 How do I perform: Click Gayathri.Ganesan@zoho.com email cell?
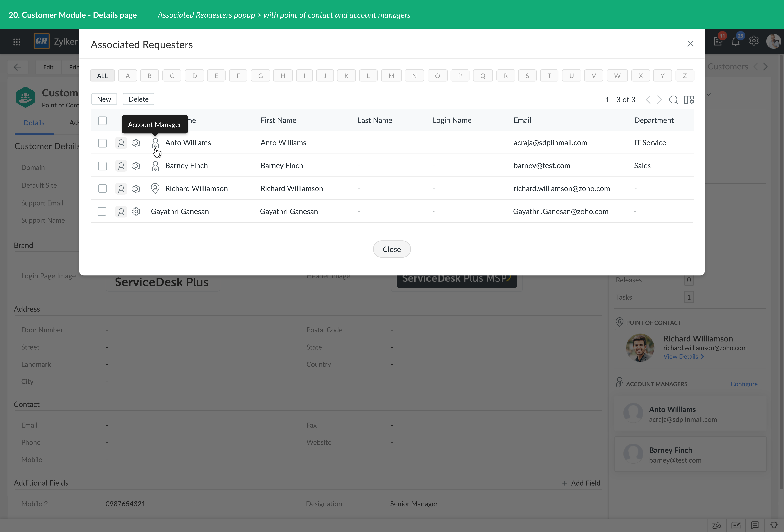point(561,211)
